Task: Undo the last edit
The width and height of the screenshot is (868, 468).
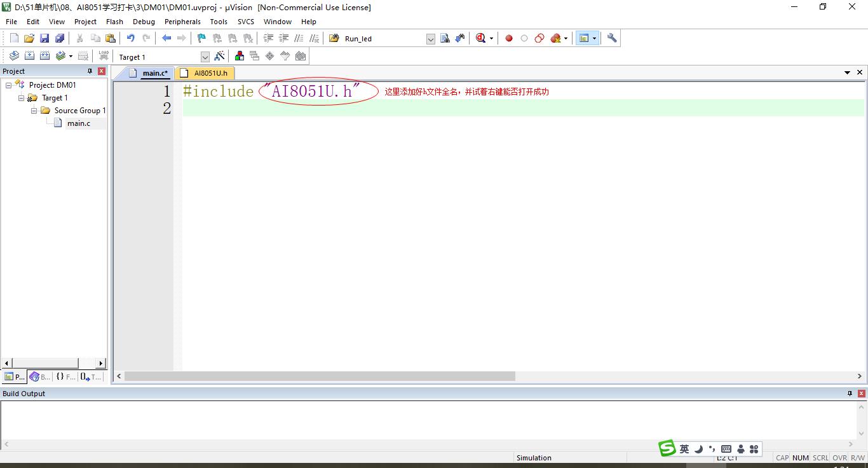Action: [x=131, y=38]
